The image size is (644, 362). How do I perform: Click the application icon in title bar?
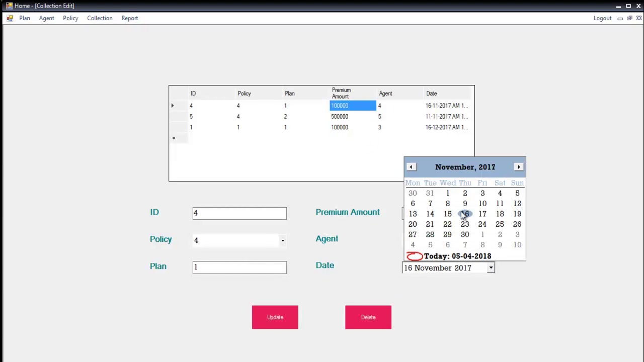tap(9, 6)
